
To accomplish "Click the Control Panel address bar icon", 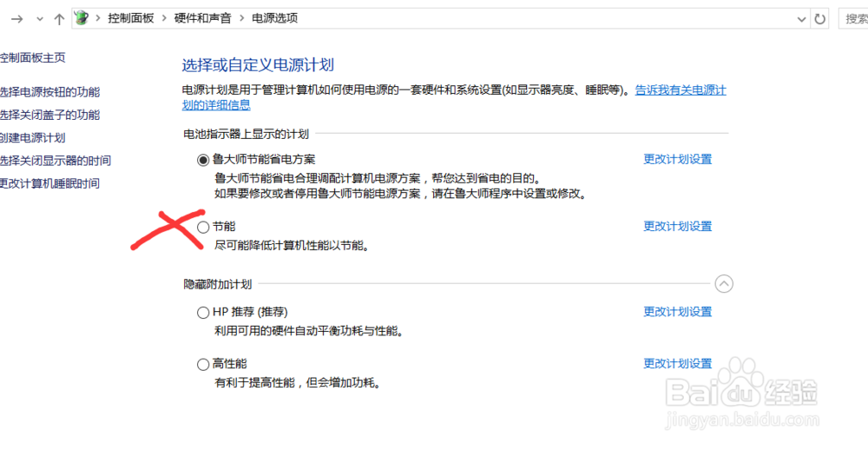I will 82,18.
